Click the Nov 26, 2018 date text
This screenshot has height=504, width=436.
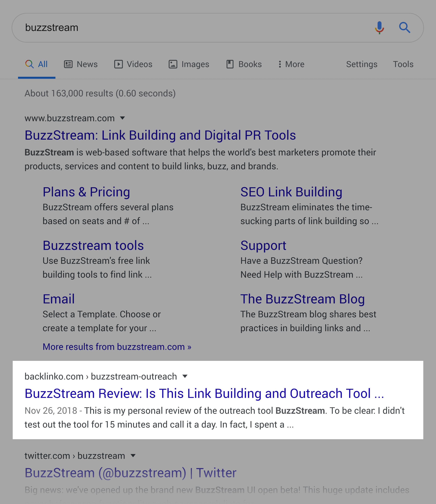point(51,411)
